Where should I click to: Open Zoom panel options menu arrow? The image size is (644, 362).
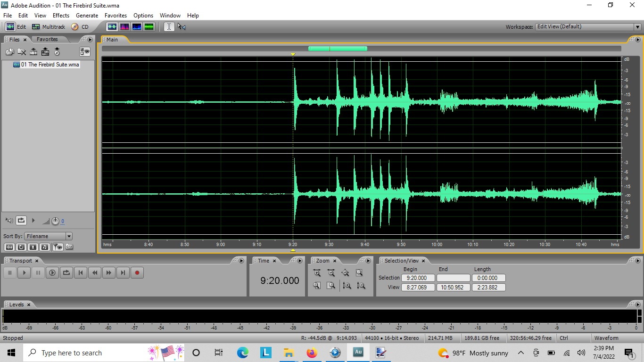tap(369, 261)
